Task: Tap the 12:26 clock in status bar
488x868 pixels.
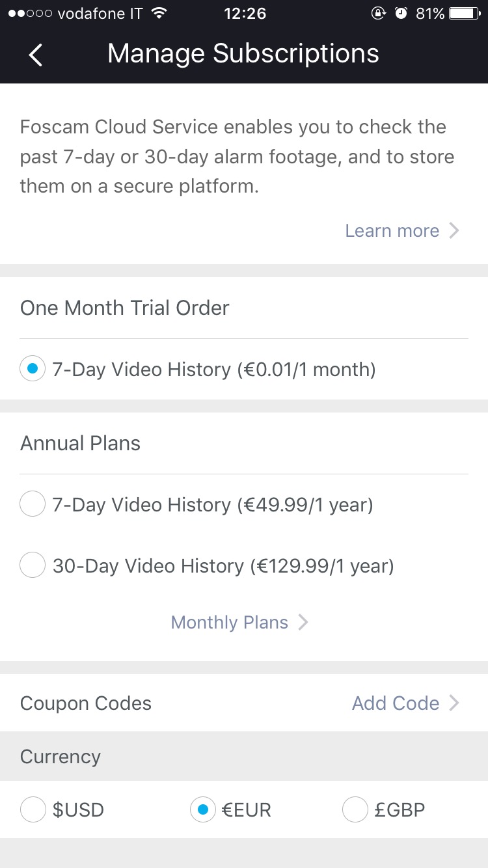Action: [245, 14]
